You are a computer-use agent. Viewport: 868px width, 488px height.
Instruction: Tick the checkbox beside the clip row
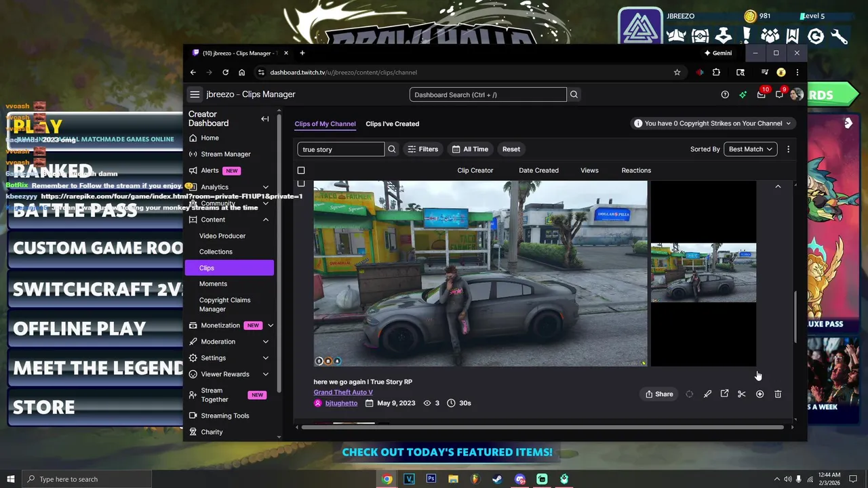coord(301,183)
